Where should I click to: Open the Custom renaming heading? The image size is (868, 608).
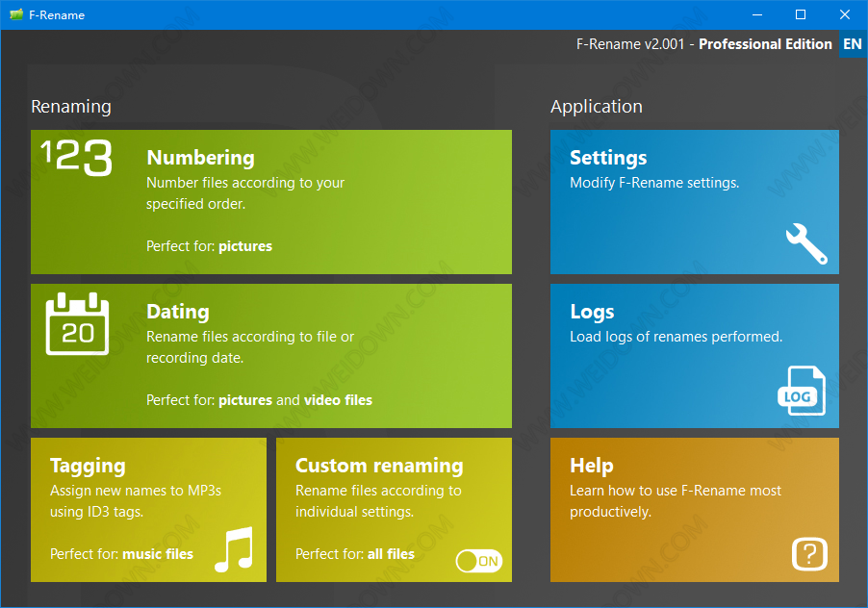pyautogui.click(x=379, y=466)
